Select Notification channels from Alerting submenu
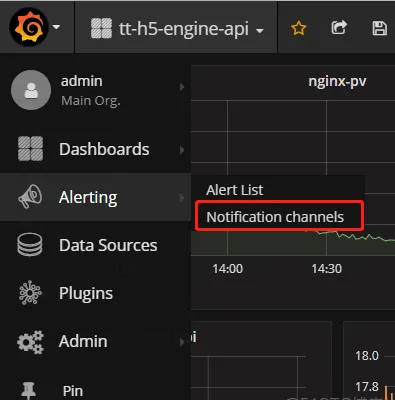This screenshot has height=400, width=395. click(275, 217)
